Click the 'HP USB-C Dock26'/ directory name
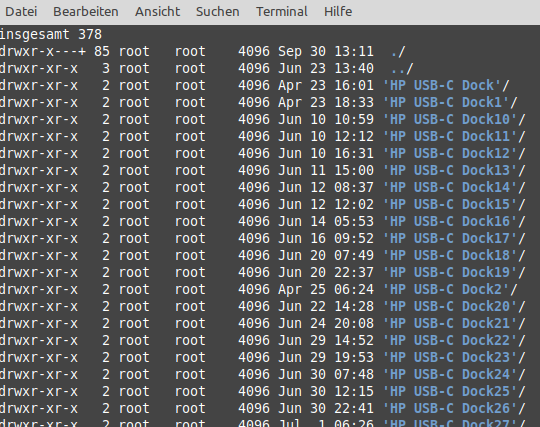This screenshot has width=540, height=427. coord(454,408)
